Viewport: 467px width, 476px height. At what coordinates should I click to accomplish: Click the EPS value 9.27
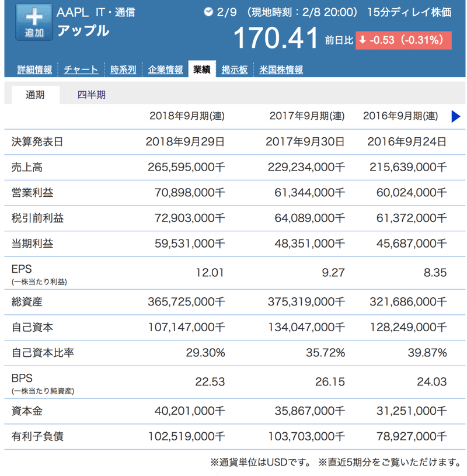pyautogui.click(x=333, y=273)
